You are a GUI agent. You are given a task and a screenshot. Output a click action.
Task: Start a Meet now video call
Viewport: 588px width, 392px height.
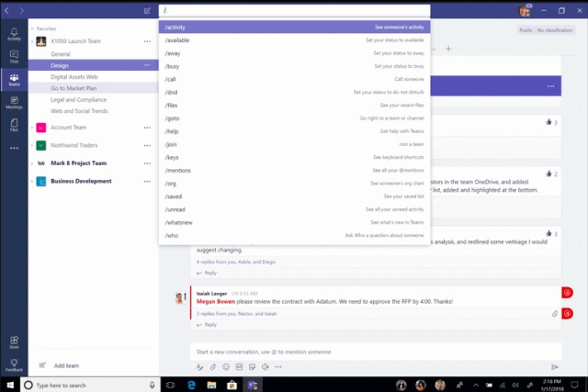[x=266, y=367]
